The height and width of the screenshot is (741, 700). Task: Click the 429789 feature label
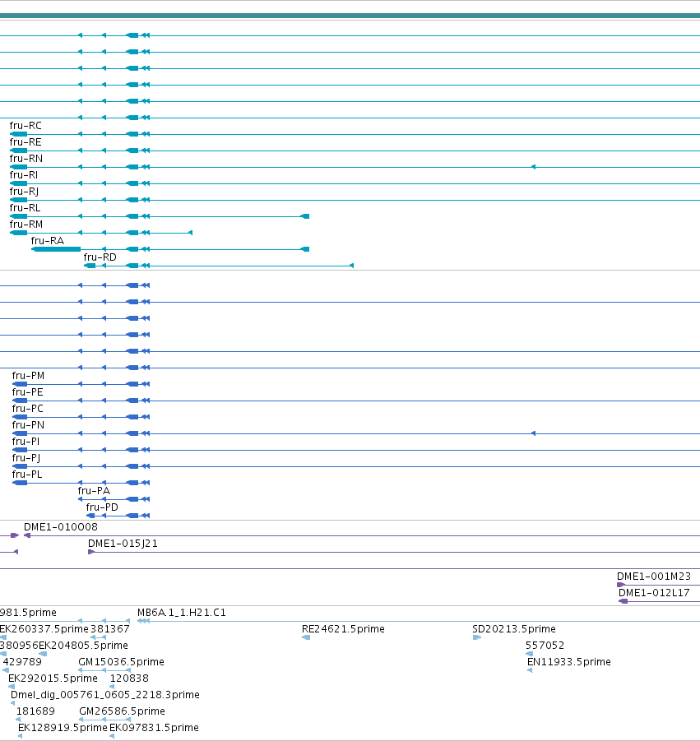(x=22, y=662)
